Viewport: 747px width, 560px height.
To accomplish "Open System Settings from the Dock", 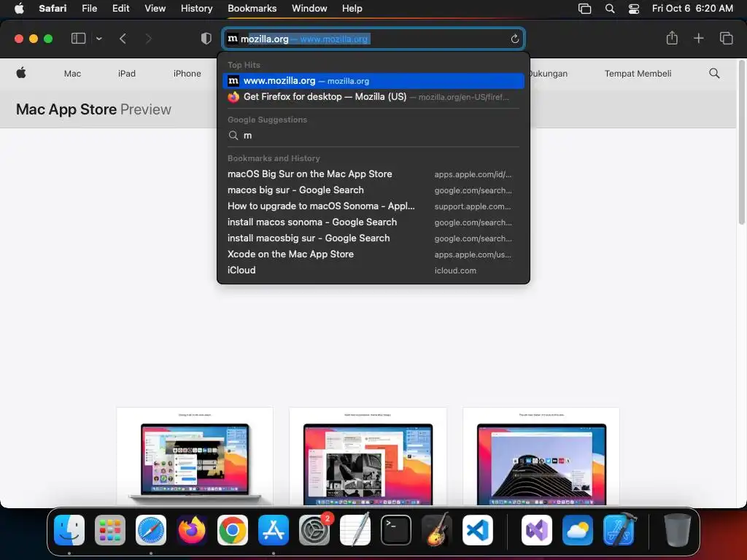I will [314, 530].
